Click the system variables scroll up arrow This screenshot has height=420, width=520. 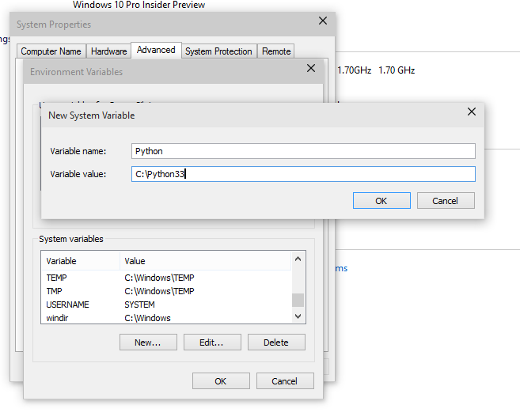click(298, 259)
